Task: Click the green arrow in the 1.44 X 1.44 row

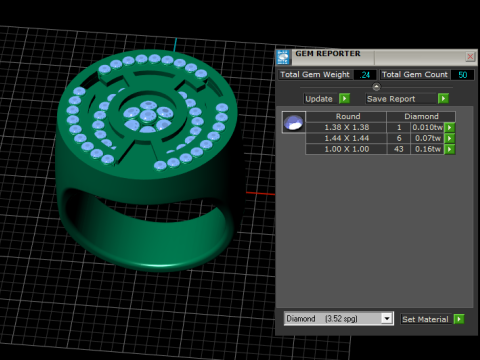Action: (450, 138)
